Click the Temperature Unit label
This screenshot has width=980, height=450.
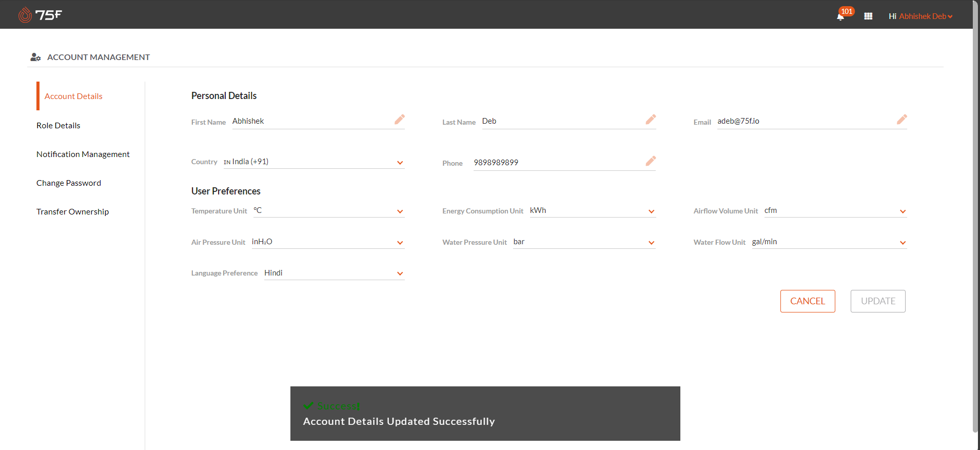click(219, 211)
